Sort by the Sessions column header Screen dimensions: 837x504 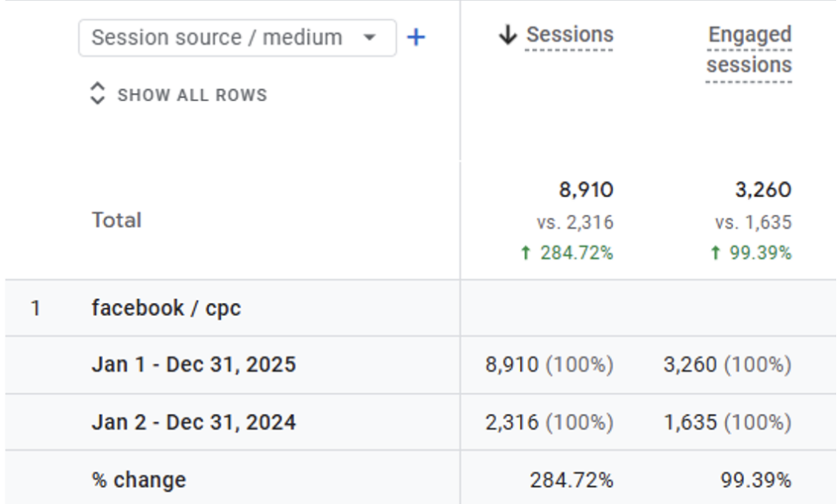(570, 35)
